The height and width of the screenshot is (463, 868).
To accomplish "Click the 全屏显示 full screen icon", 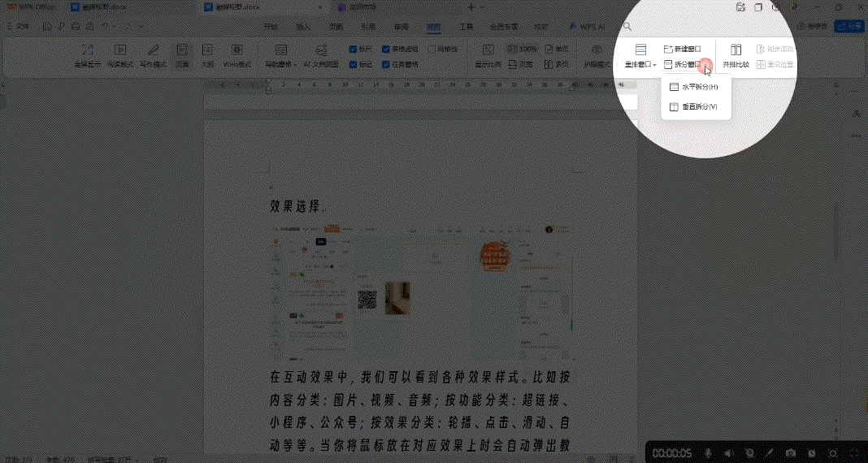I will 88,54.
